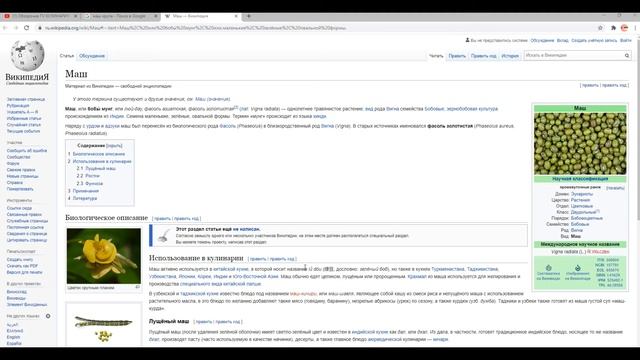Jump to Биологическое описание in contents
This screenshot has width=640, height=360.
click(x=99, y=154)
